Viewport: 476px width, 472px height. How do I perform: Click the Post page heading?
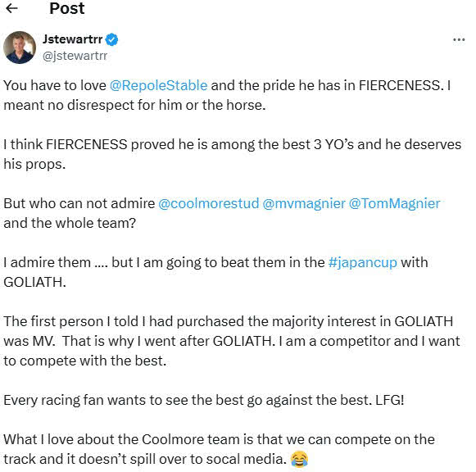tap(67, 8)
